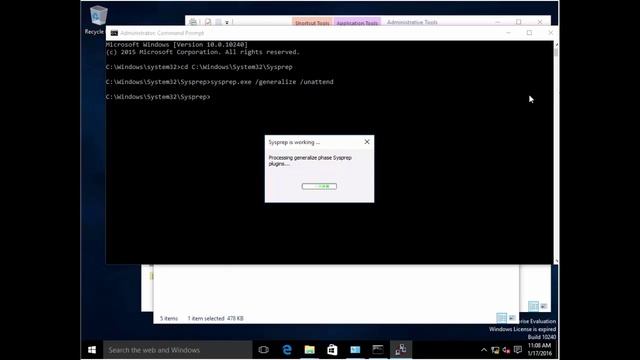Click the 'Administrative Tools' window title

pos(412,22)
